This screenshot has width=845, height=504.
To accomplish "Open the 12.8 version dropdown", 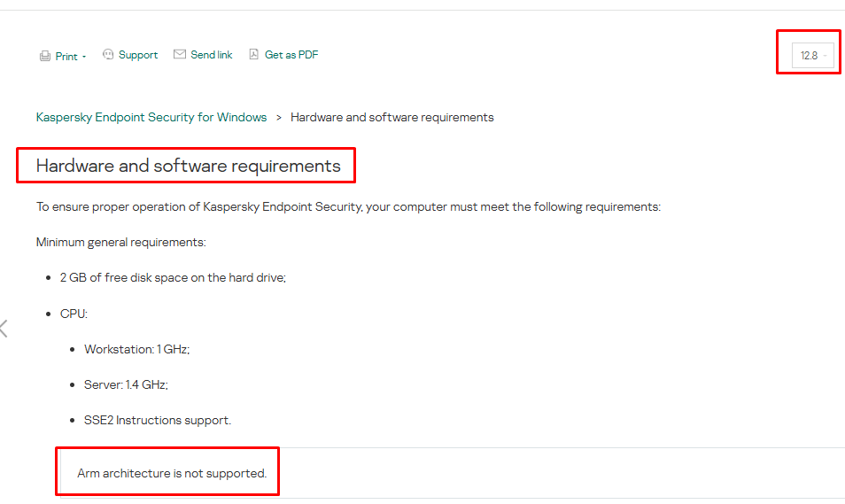I will [812, 56].
